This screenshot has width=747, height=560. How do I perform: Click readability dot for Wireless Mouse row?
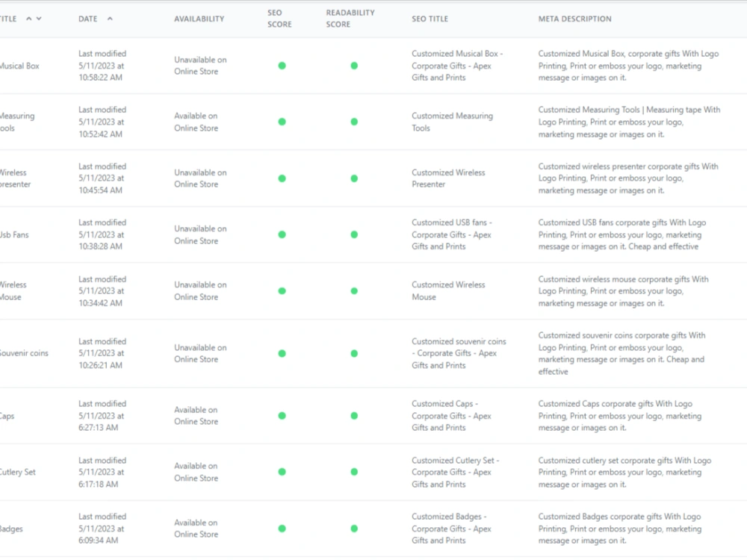point(354,291)
